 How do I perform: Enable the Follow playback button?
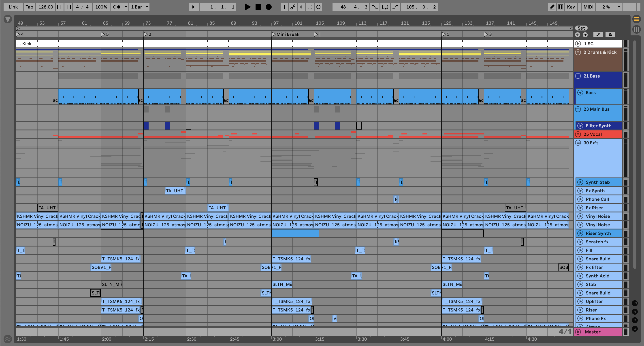click(194, 7)
